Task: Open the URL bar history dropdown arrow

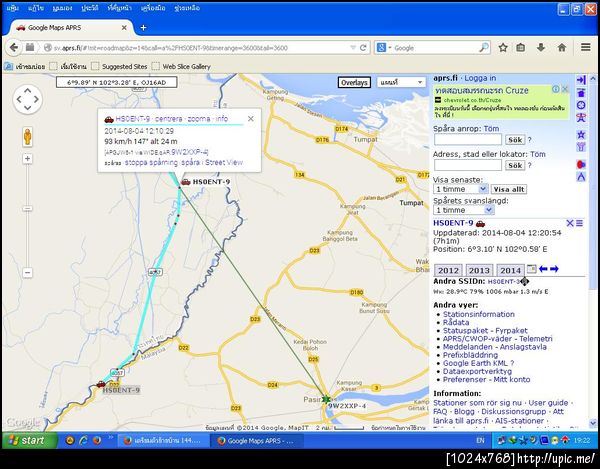Action: (353, 48)
